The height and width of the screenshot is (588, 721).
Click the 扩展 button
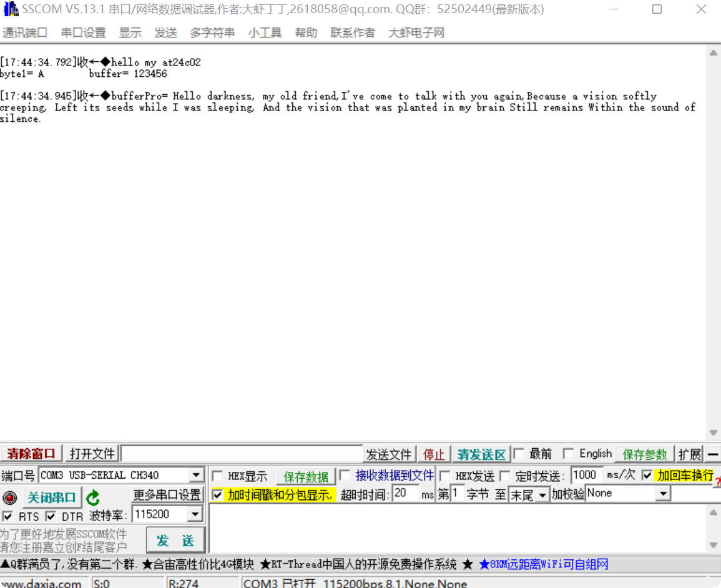coord(689,454)
